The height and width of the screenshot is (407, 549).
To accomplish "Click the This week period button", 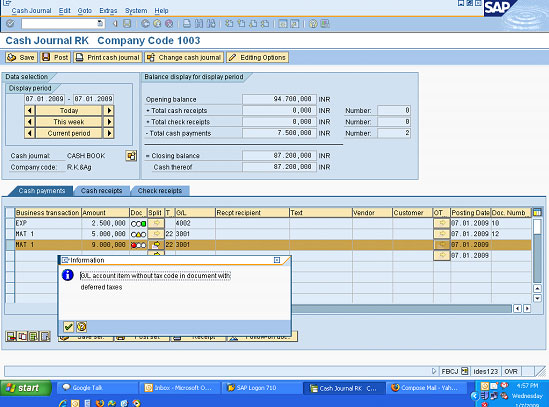I will [x=69, y=122].
